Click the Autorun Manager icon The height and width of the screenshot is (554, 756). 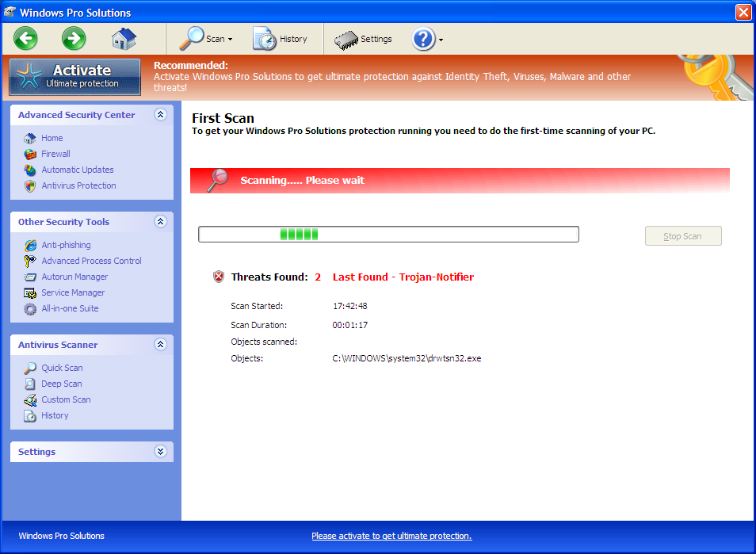pos(30,277)
